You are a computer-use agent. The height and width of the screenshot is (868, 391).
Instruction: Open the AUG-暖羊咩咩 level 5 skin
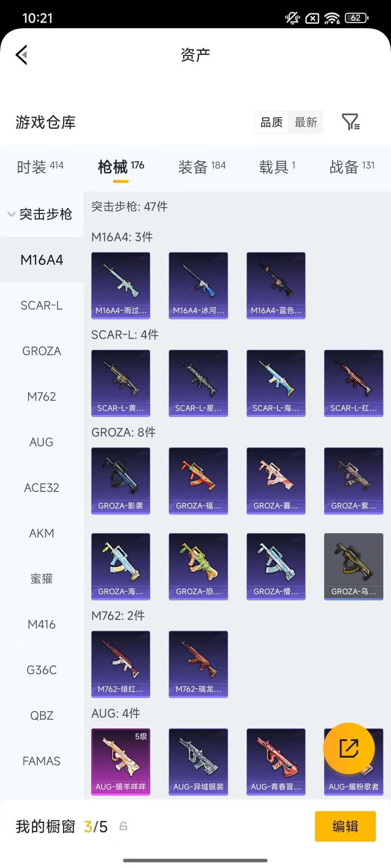[x=121, y=762]
